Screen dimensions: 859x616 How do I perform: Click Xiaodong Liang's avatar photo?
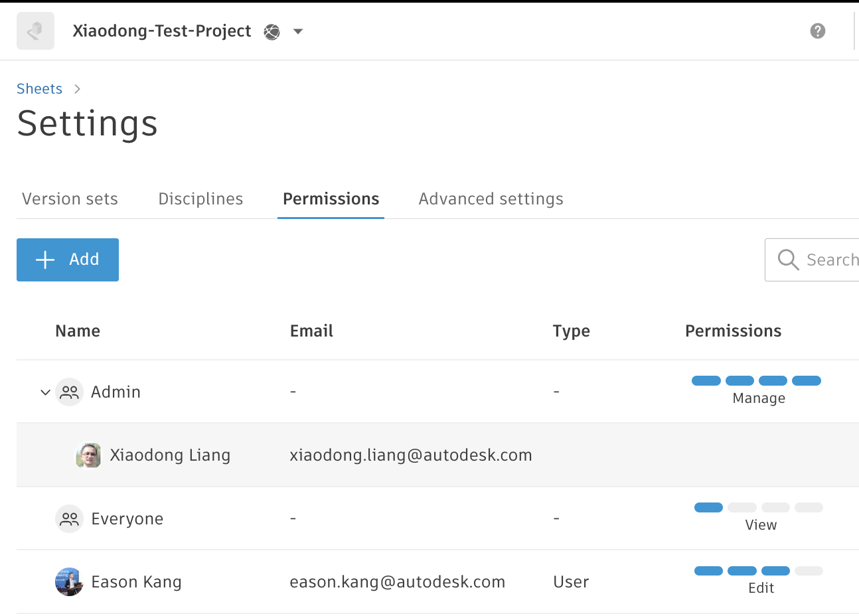pyautogui.click(x=88, y=455)
